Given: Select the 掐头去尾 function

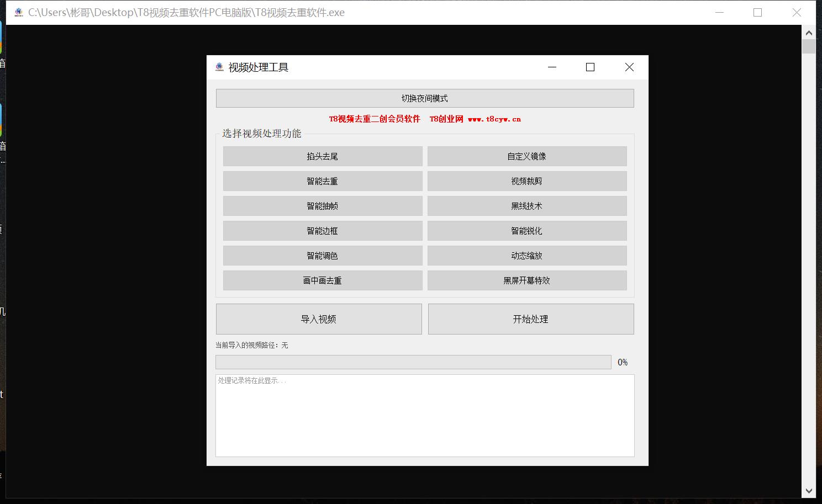Looking at the screenshot, I should (323, 156).
